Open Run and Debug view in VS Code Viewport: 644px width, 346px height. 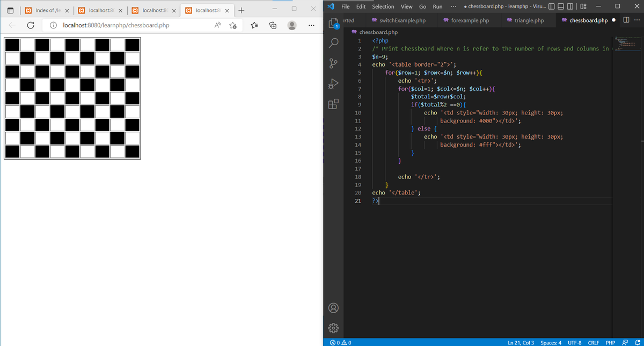tap(333, 84)
